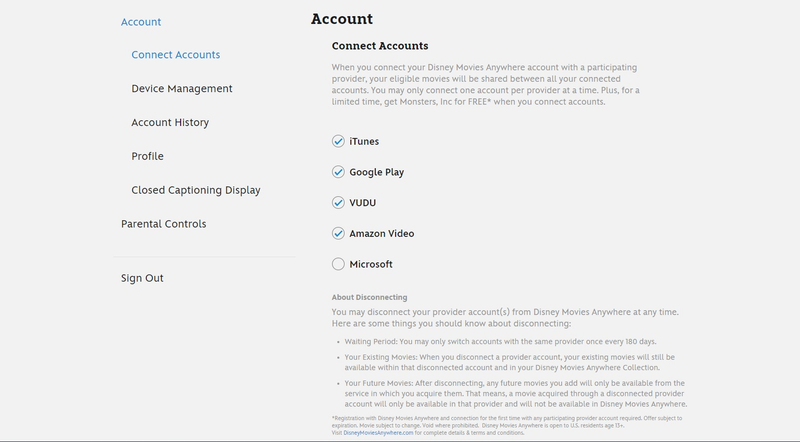The height and width of the screenshot is (442, 800).
Task: Follow the DisneyMoviesAnywhere.com link
Action: [378, 433]
